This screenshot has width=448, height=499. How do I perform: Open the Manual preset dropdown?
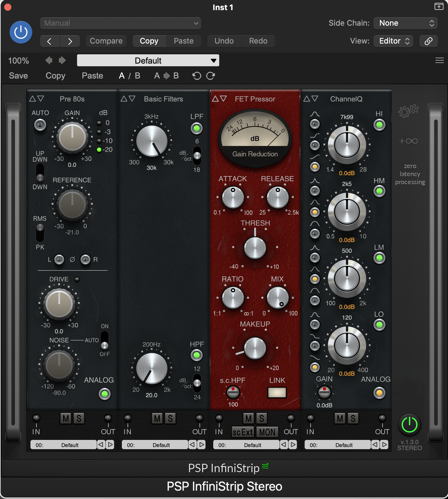(x=121, y=23)
